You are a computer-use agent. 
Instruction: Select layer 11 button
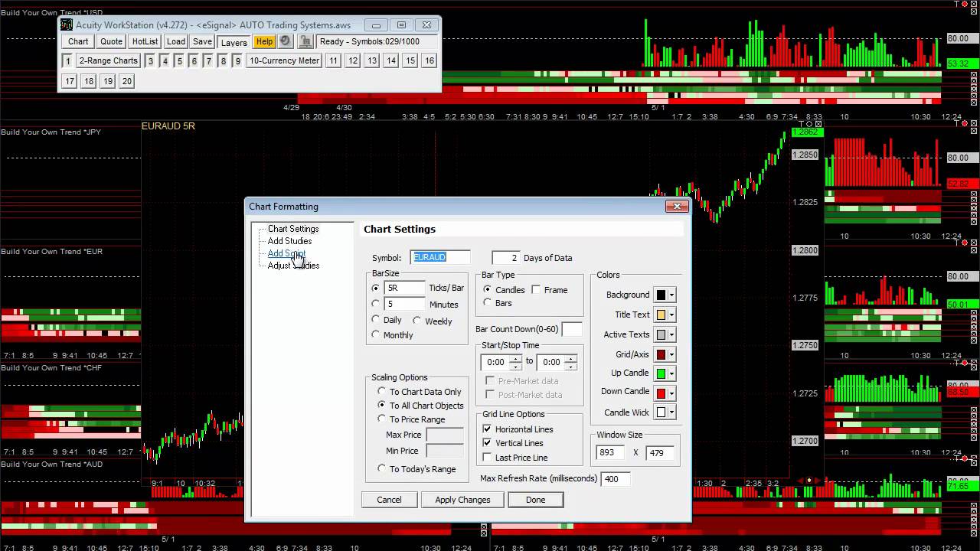tap(333, 60)
